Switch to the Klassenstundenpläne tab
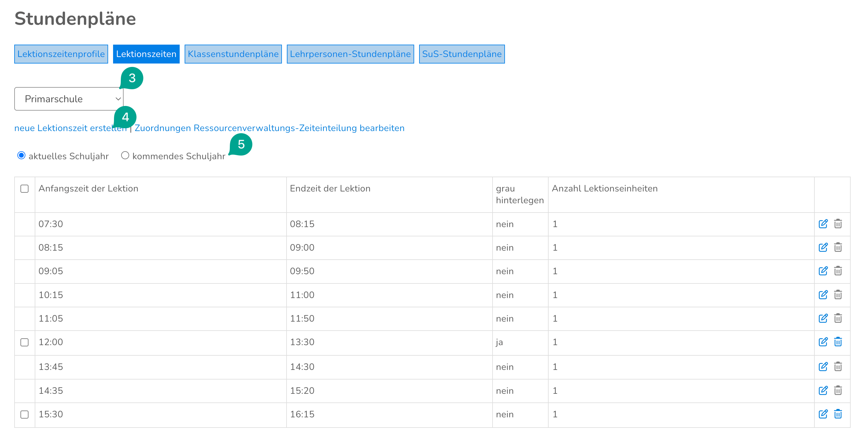This screenshot has height=448, width=868. click(x=233, y=54)
